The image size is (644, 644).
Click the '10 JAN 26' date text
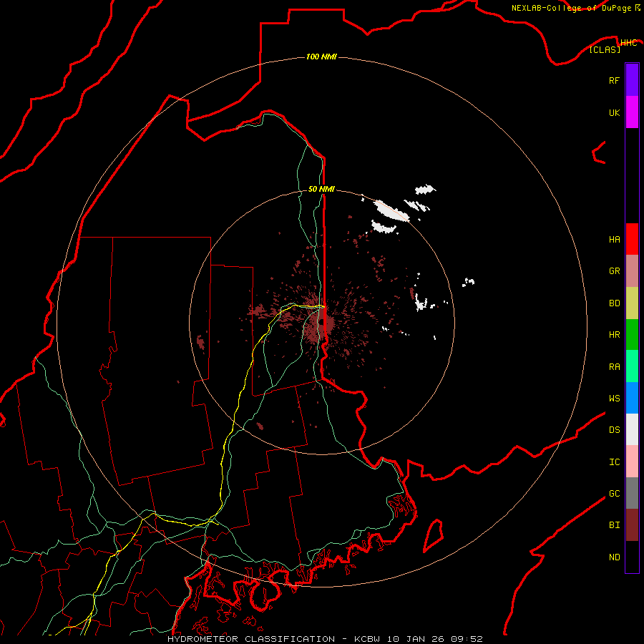click(416, 639)
